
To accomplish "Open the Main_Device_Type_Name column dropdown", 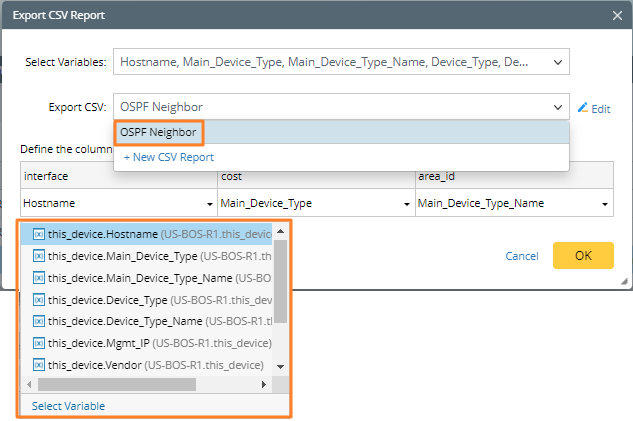I will 606,203.
